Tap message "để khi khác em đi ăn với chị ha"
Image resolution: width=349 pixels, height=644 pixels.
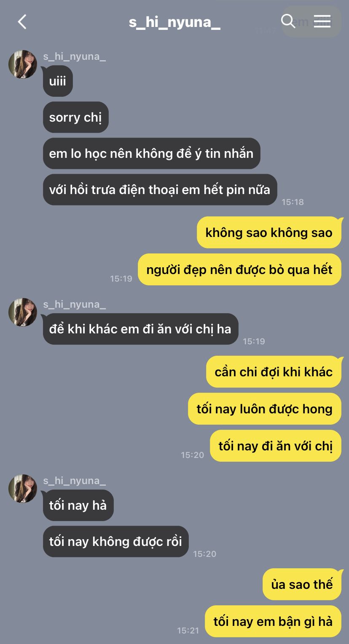[x=140, y=329]
